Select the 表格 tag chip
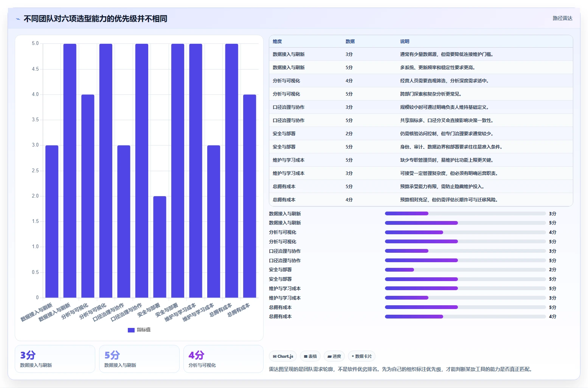The height and width of the screenshot is (388, 588). 310,356
